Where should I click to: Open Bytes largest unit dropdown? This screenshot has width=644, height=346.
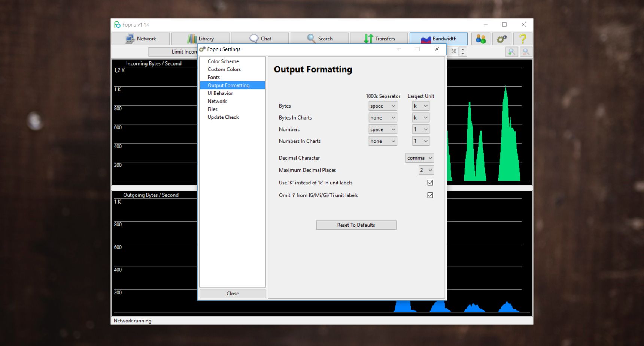[x=421, y=106]
